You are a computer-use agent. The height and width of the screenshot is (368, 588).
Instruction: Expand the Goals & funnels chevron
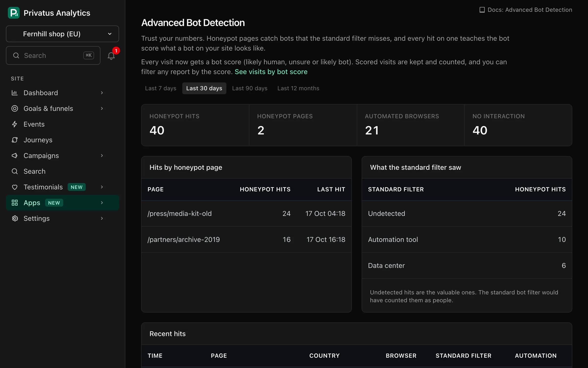click(102, 108)
